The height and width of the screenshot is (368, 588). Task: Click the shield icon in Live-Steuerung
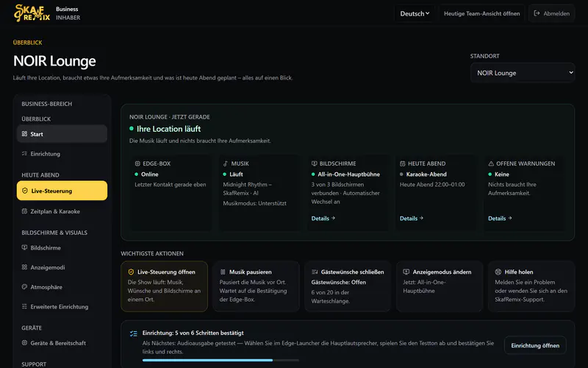[25, 191]
